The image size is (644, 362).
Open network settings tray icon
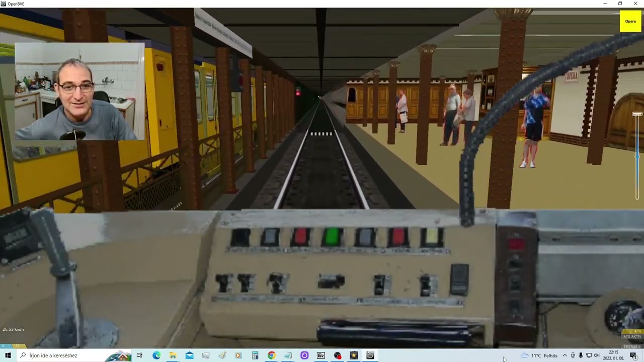(589, 355)
